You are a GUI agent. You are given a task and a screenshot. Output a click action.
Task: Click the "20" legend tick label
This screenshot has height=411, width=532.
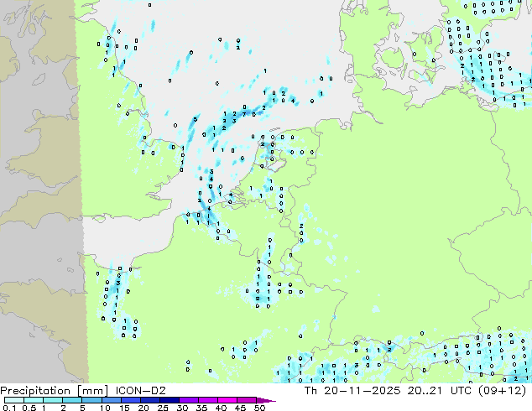tap(143, 408)
